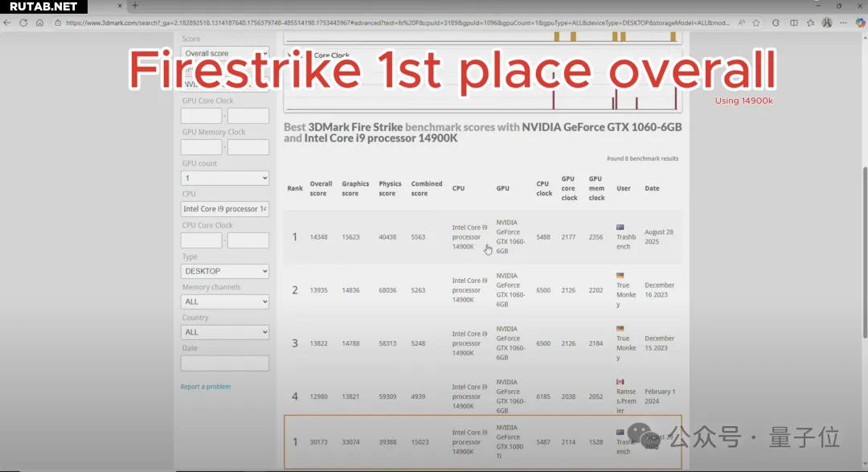Open the Type dropdown set to DESKTOP
The height and width of the screenshot is (472, 868).
tap(225, 271)
